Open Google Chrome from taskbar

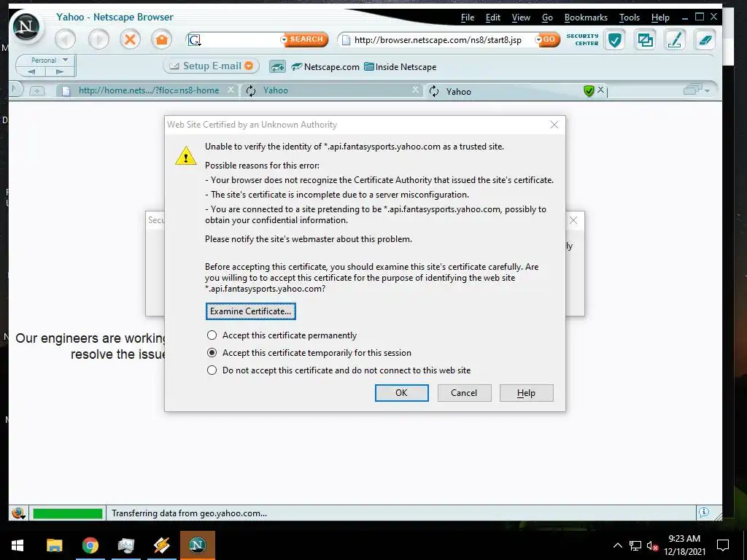coord(90,545)
